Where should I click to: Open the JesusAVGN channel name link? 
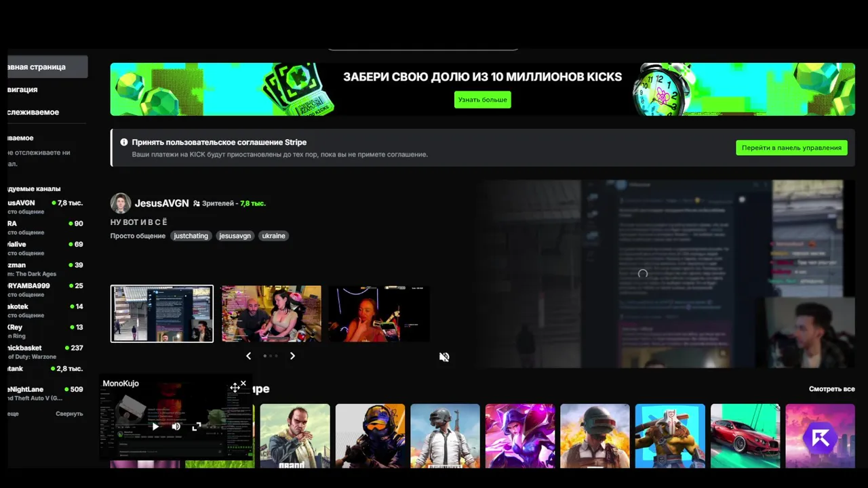tap(161, 203)
